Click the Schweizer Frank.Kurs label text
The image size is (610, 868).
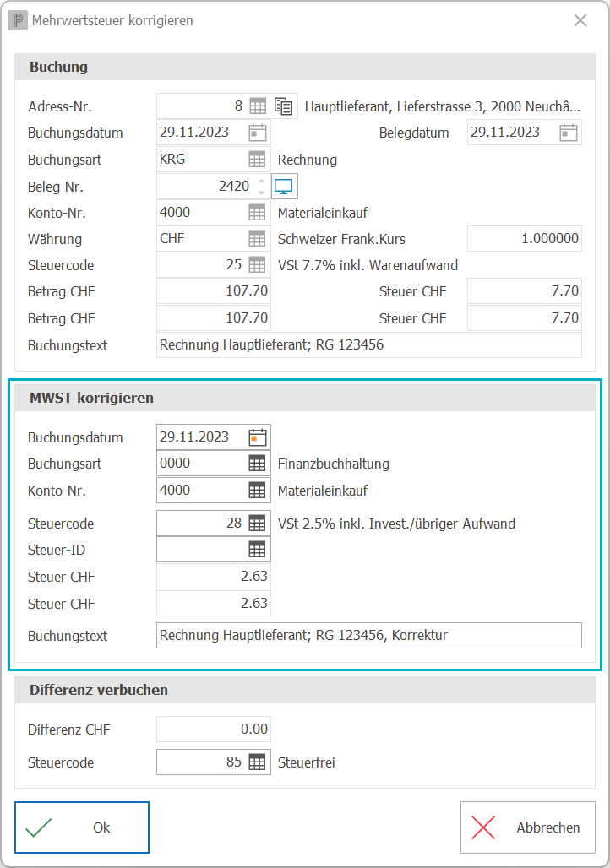pos(341,239)
